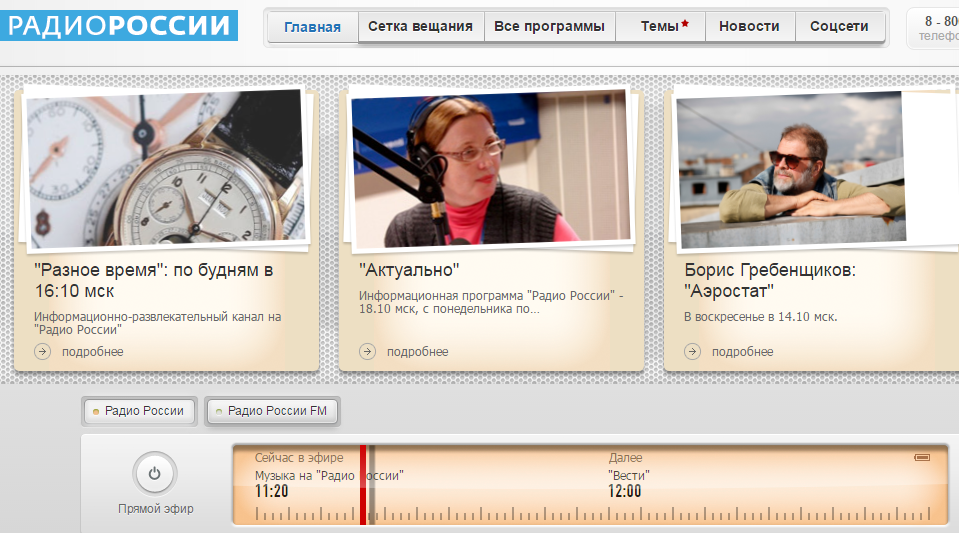The image size is (959, 533).
Task: Switch to Радио России FM station
Action: point(272,411)
